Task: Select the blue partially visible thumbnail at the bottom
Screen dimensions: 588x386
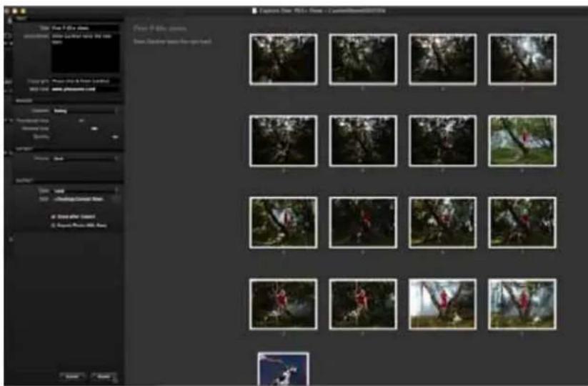Action: click(284, 369)
